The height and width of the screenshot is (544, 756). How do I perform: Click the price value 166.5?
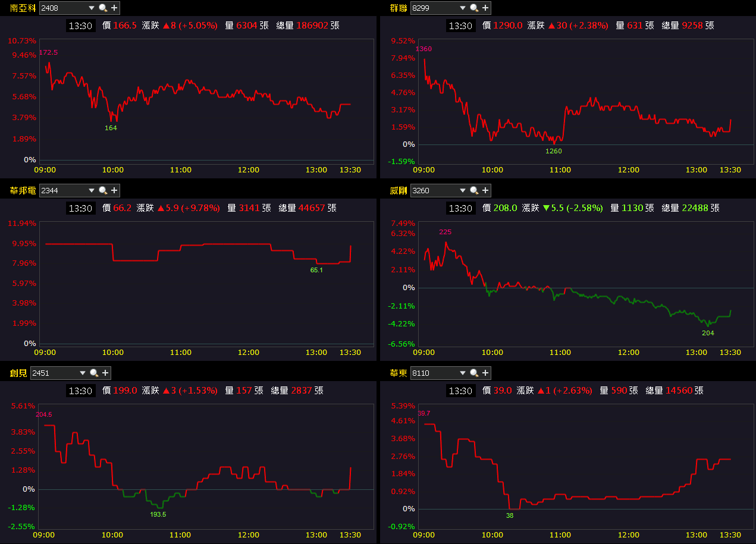click(x=125, y=26)
